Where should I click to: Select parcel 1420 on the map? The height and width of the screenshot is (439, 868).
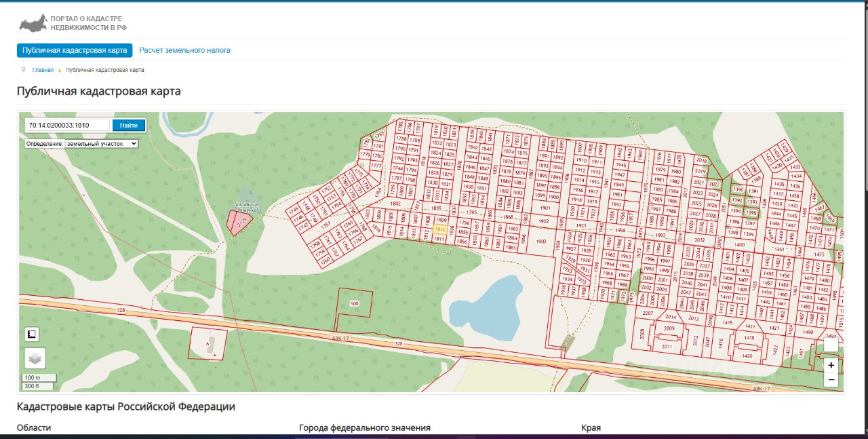747,356
